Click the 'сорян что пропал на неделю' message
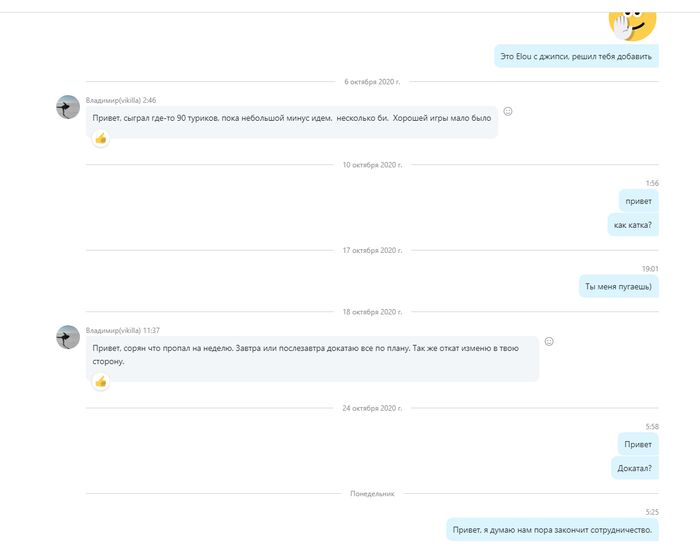 [x=312, y=354]
